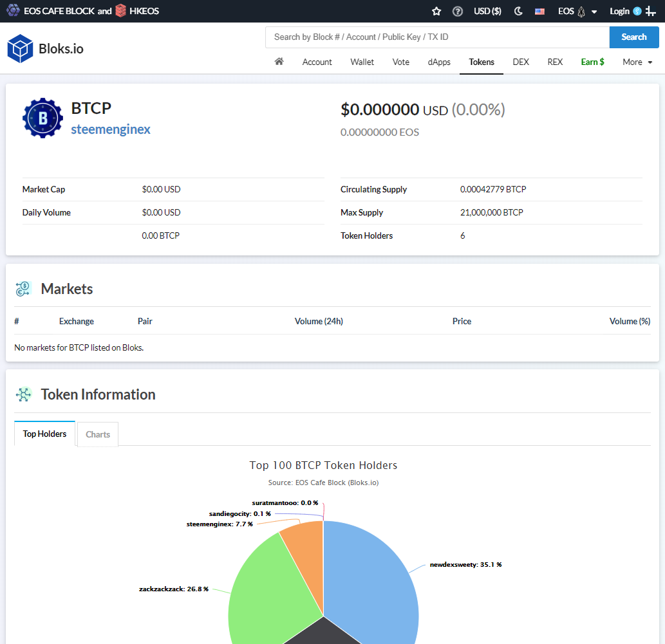Open help question mark icon
Viewport: 665px width, 644px height.
click(457, 12)
